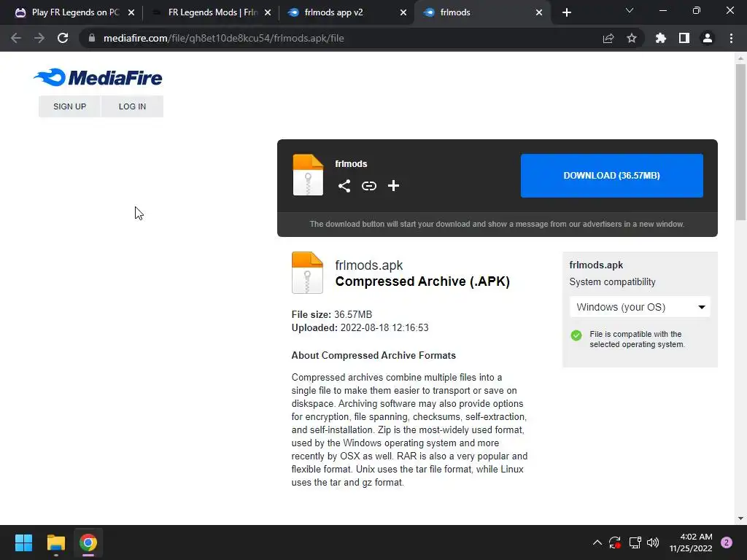Click the Compressed Archive (.APK) heading

click(422, 281)
